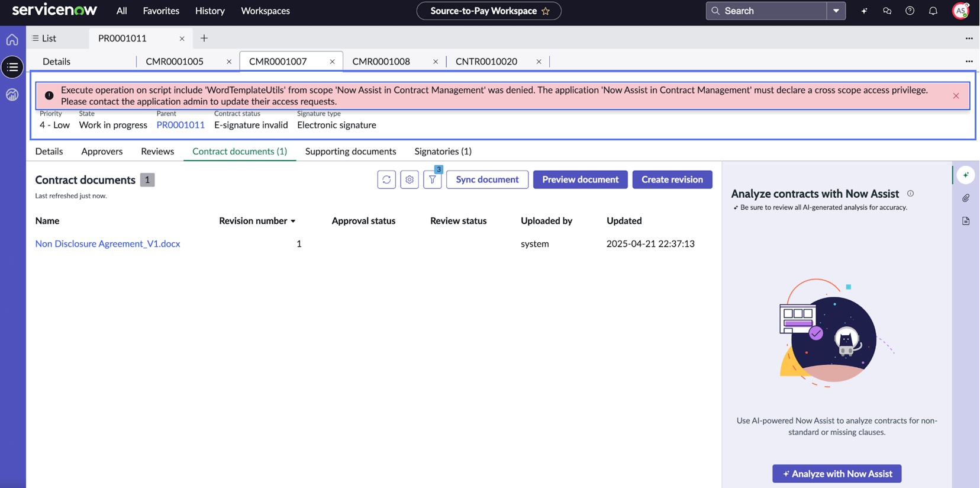Click the Uploaded by column header
Viewport: 980px width, 488px height.
click(x=547, y=221)
